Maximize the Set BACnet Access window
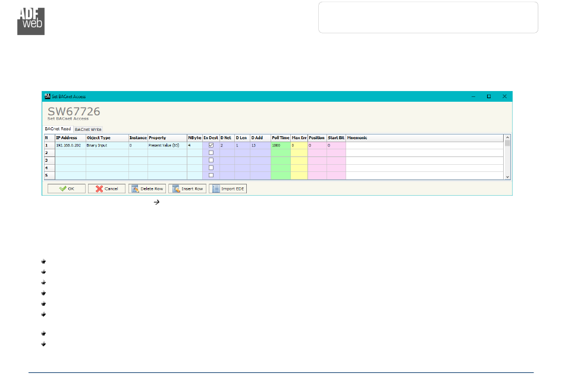Image resolution: width=565 pixels, height=392 pixels. pos(489,96)
